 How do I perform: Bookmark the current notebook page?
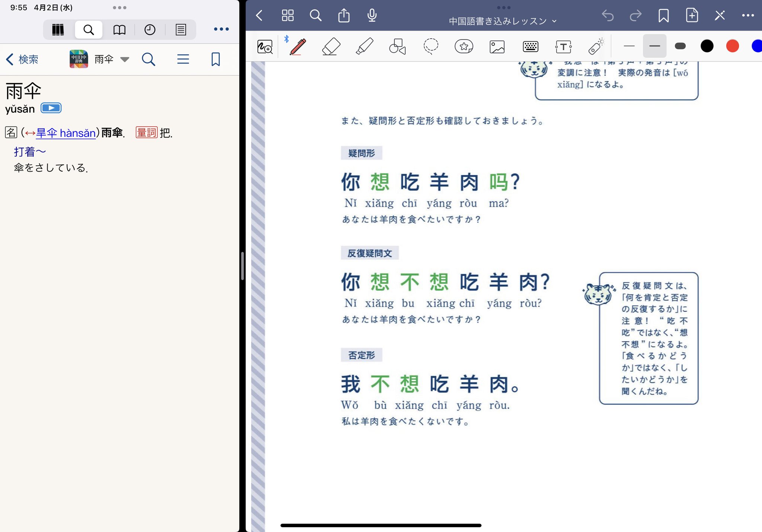(663, 16)
